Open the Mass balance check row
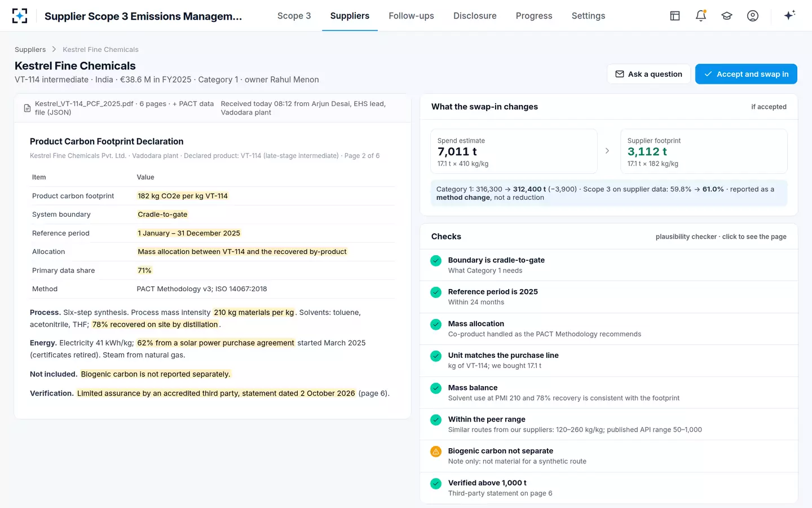812x508 pixels. (609, 392)
